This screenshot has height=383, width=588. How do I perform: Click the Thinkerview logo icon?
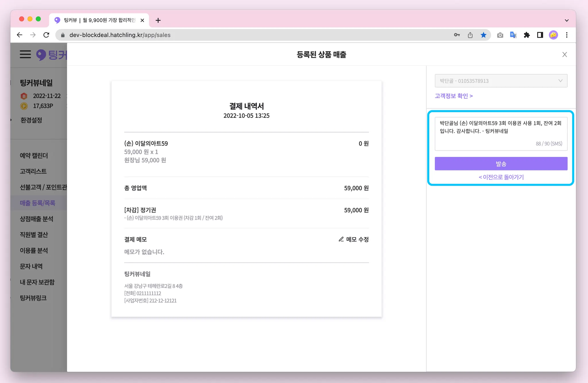click(41, 55)
